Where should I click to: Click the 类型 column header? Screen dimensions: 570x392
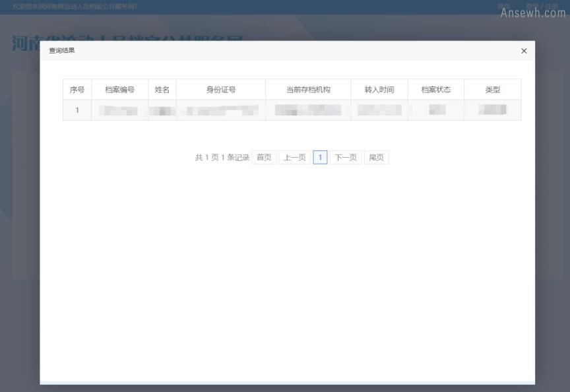(492, 90)
